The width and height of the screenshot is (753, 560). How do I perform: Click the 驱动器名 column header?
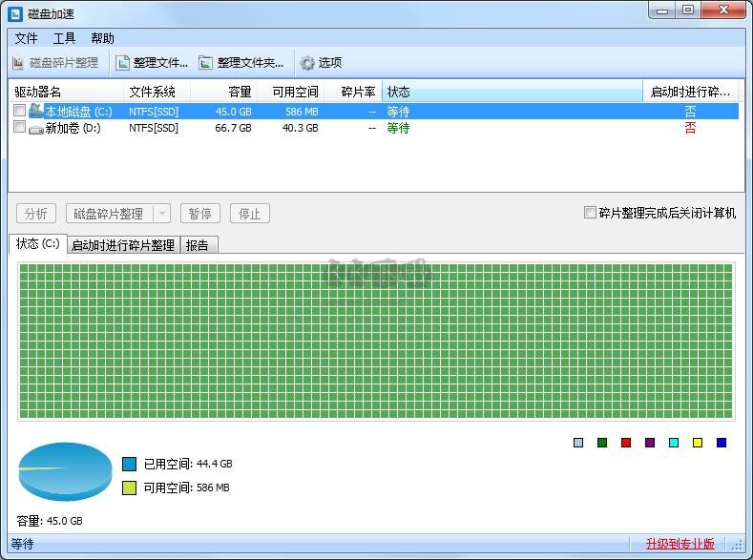coord(66,92)
